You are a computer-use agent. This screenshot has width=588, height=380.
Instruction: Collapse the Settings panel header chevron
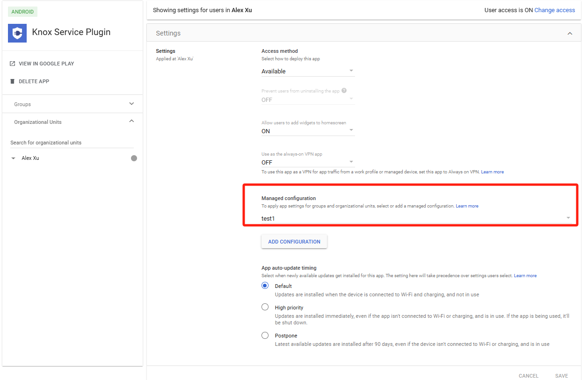click(x=570, y=34)
